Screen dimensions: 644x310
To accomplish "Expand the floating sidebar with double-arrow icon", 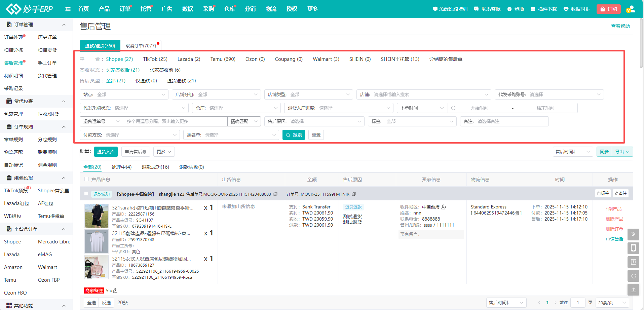I will (x=633, y=234).
